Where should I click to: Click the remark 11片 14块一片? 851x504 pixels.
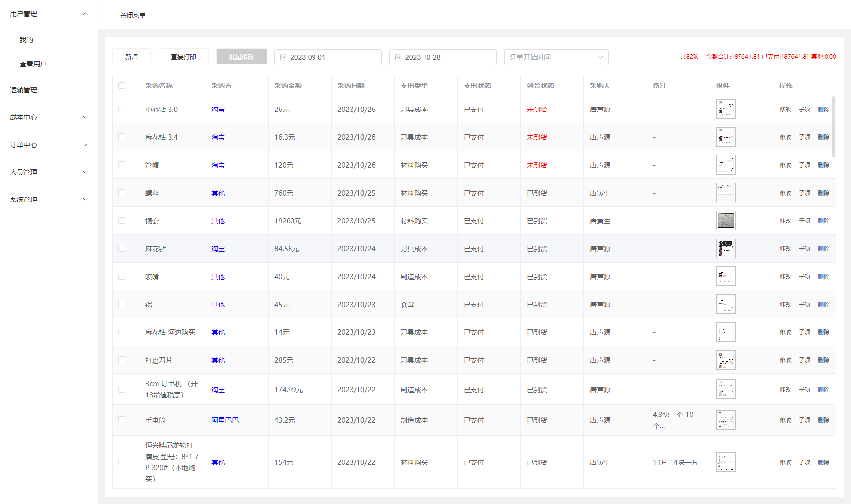tap(675, 462)
